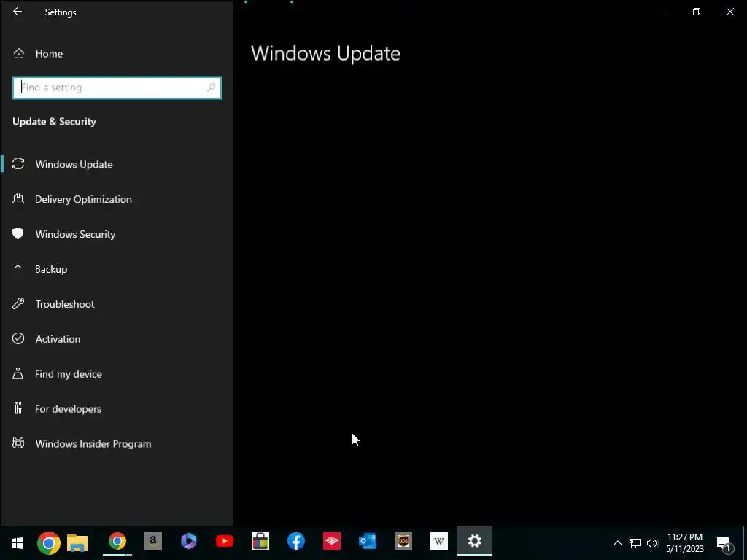Open File Explorer from taskbar
747x560 pixels.
(x=77, y=542)
